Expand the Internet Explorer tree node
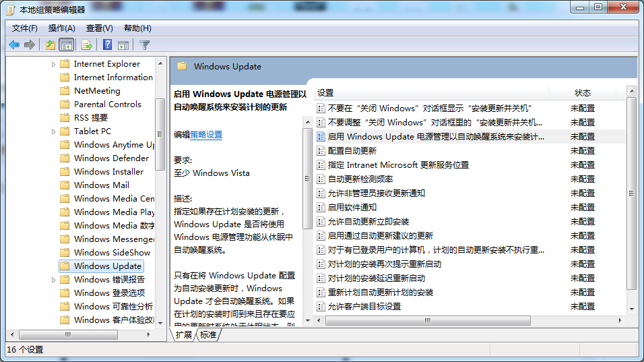This screenshot has height=362, width=644. click(54, 64)
